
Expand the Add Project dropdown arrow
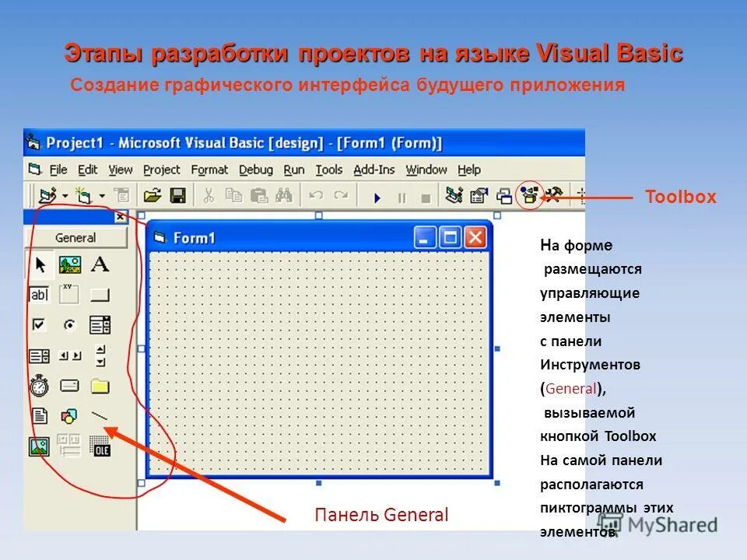coord(65,196)
